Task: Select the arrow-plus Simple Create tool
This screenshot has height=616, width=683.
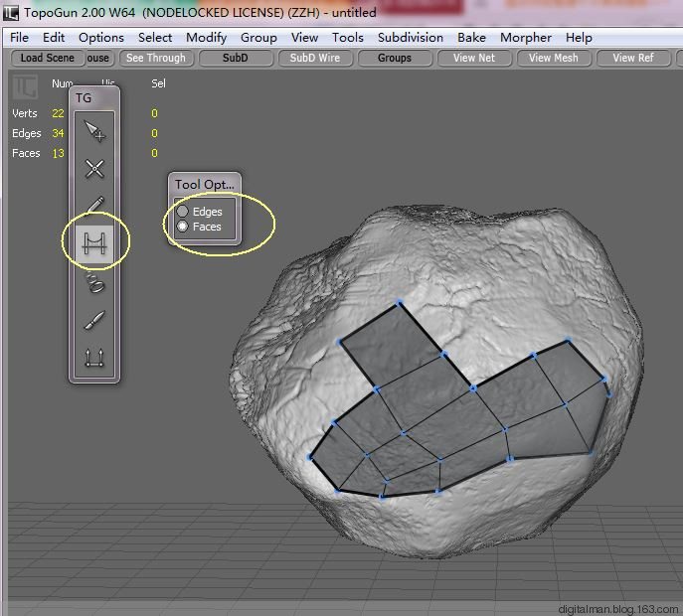Action: pos(94,131)
